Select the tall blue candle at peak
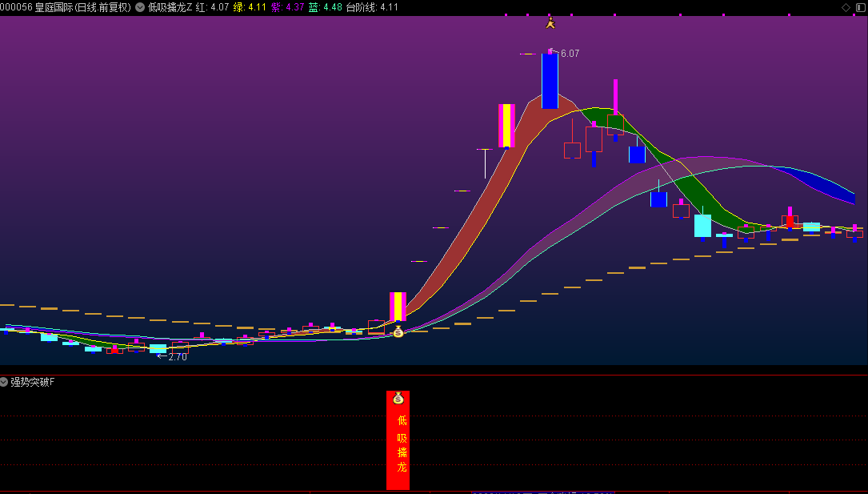Screen dimensions: 868x494 550,80
